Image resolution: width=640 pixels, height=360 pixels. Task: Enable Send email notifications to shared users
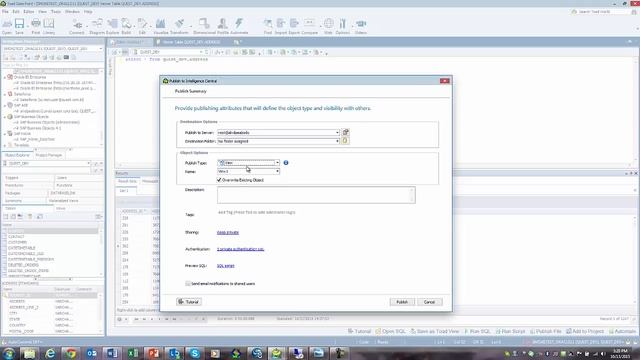click(188, 283)
